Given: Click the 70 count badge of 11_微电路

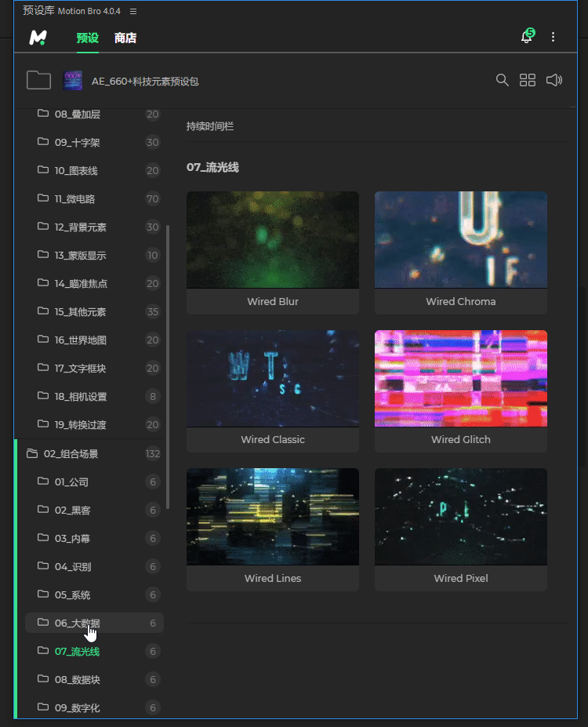Looking at the screenshot, I should click(152, 199).
